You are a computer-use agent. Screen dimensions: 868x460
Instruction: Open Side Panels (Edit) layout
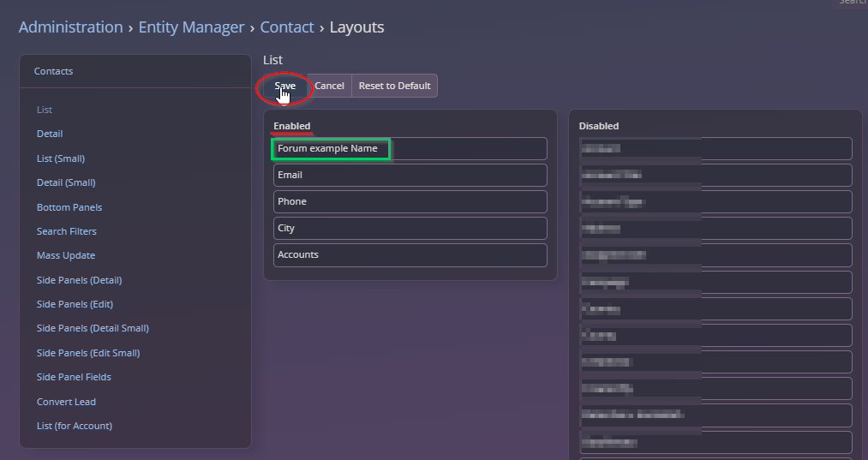coord(75,304)
